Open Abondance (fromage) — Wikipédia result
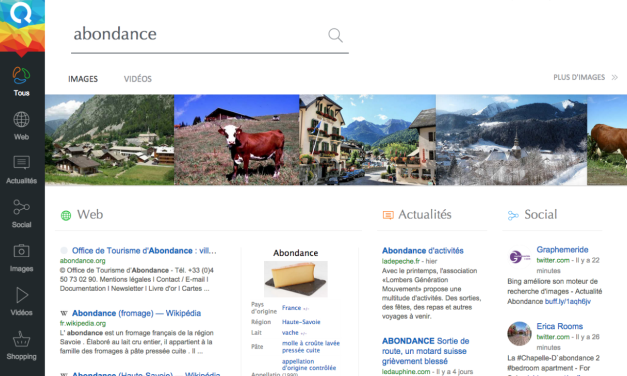The image size is (627, 376). [x=136, y=313]
